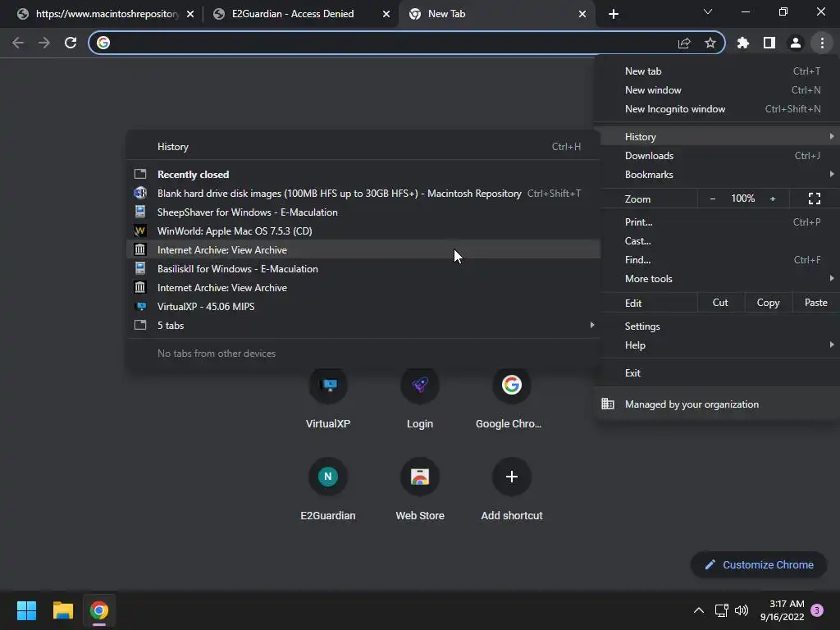Reopen Blank hard drive disk images page
Viewport: 840px width, 630px height.
tap(363, 194)
